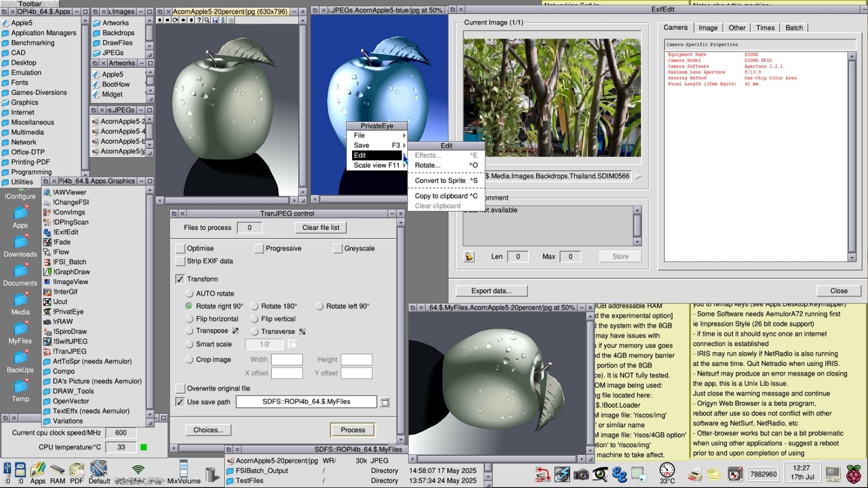Open !ExifEdit in the Graphics filer
The height and width of the screenshot is (488, 868).
61,232
